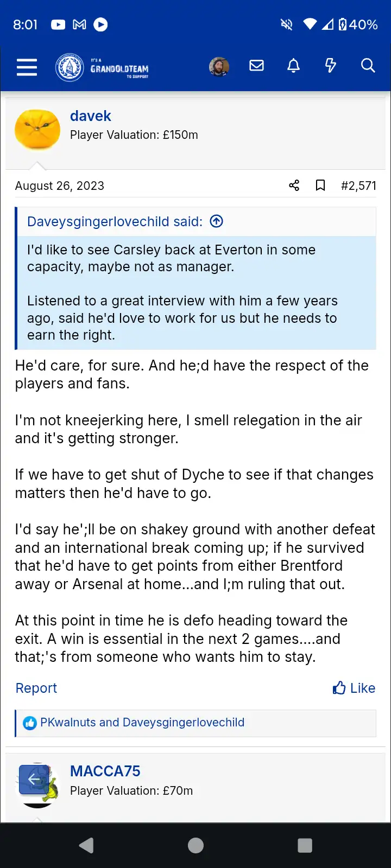391x868 pixels.
Task: Report davek's post
Action: (36, 688)
